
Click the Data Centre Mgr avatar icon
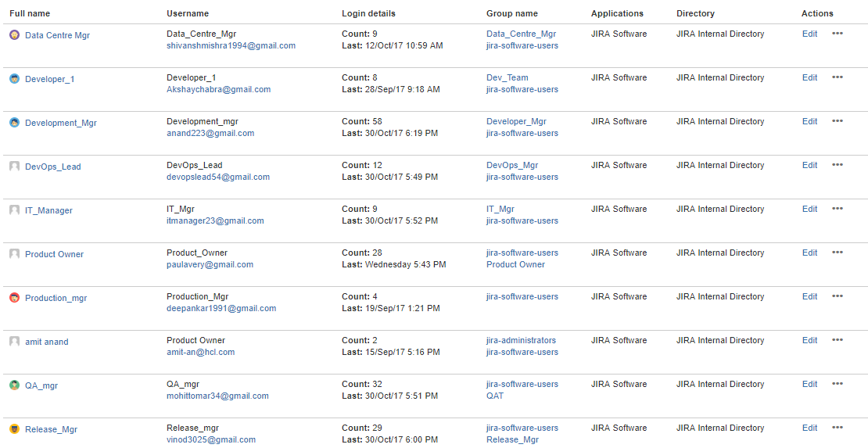point(14,35)
